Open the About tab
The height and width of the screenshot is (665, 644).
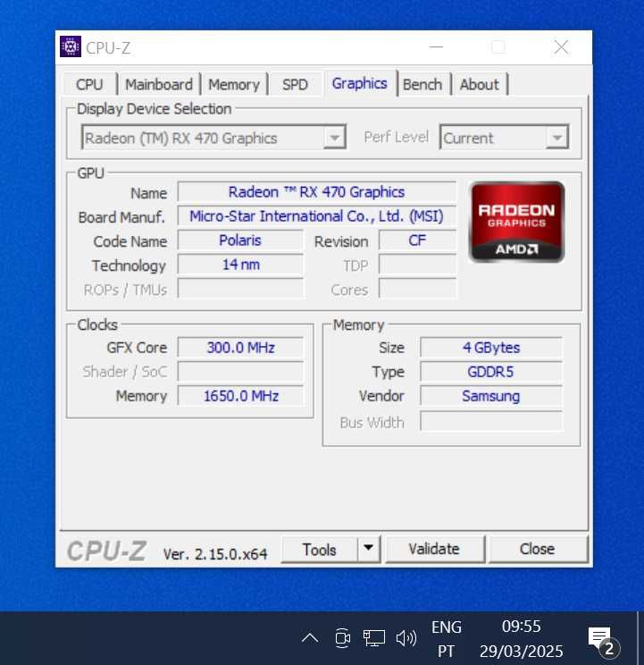tap(479, 84)
